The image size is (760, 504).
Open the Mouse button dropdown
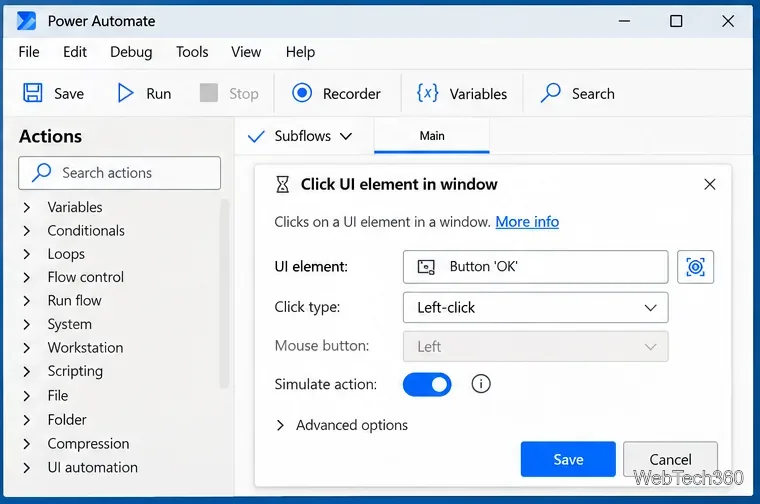536,346
